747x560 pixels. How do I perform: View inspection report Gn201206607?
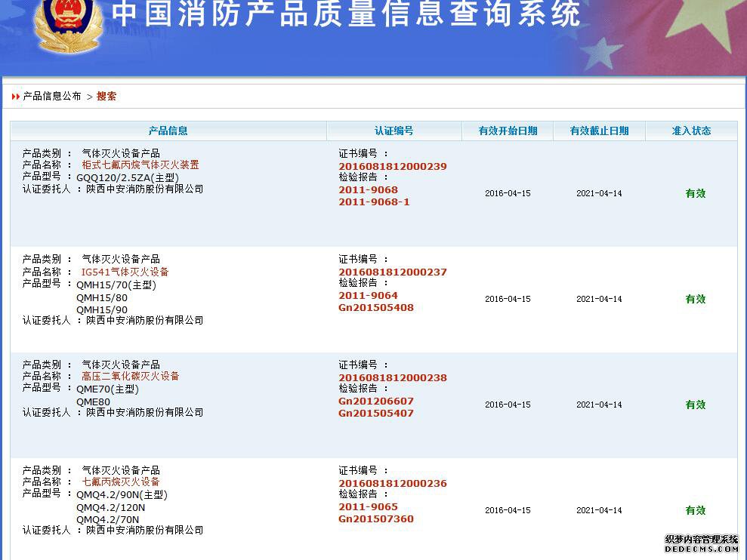(375, 402)
